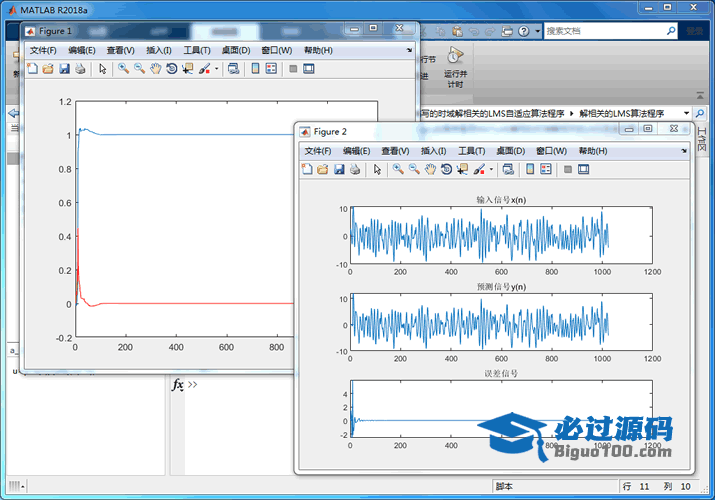The width and height of the screenshot is (715, 500).
Task: Click Open File icon in Figure 1 toolbar
Action: [48, 69]
